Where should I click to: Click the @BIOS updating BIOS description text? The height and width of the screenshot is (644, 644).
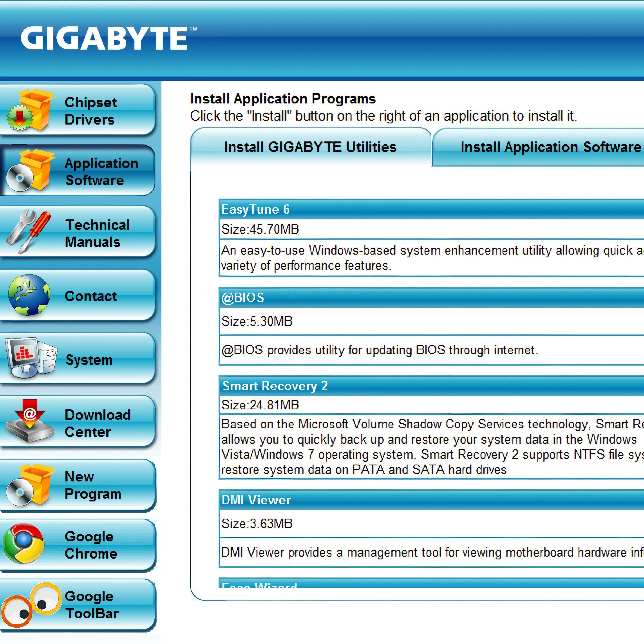pyautogui.click(x=380, y=350)
